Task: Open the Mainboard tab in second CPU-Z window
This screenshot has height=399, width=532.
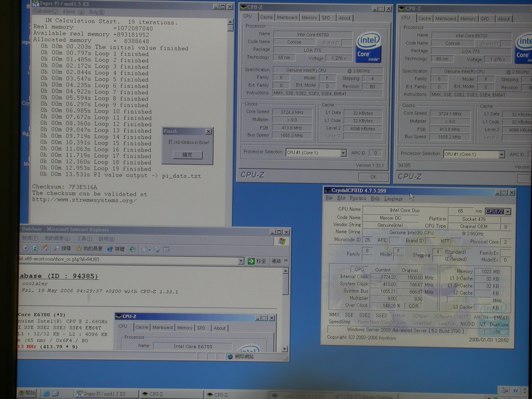Action: 445,19
